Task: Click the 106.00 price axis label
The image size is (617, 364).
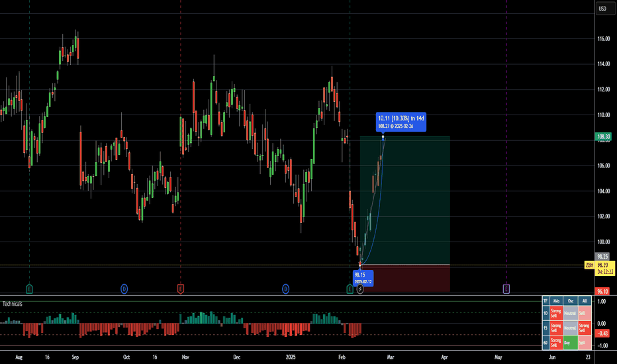Action: [603, 165]
